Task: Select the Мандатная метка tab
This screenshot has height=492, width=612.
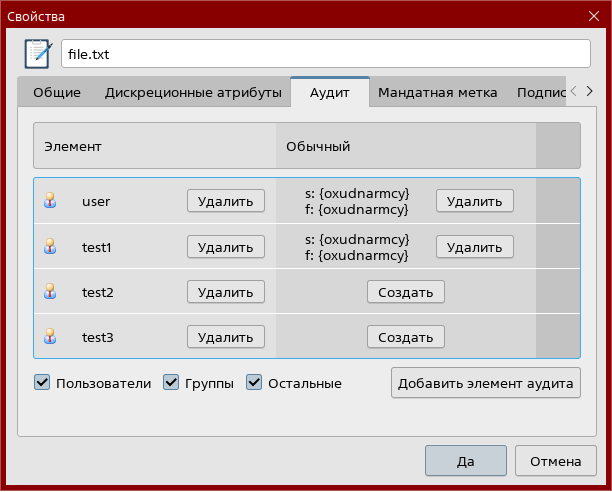Action: [x=437, y=93]
